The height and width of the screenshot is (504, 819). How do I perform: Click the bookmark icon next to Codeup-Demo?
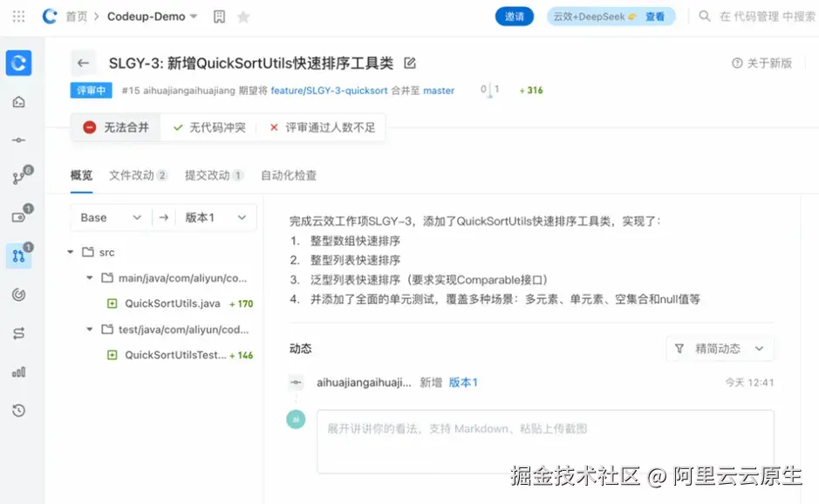coord(220,17)
